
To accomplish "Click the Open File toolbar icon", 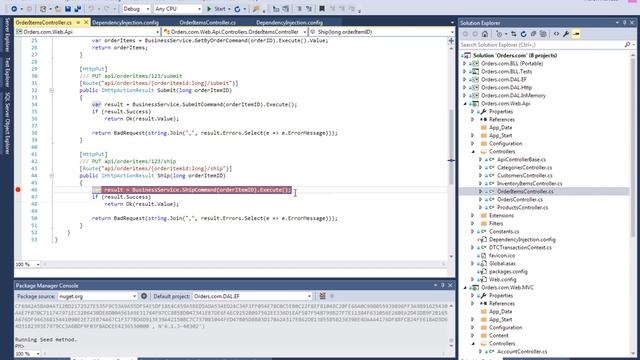I will click(58, 9).
